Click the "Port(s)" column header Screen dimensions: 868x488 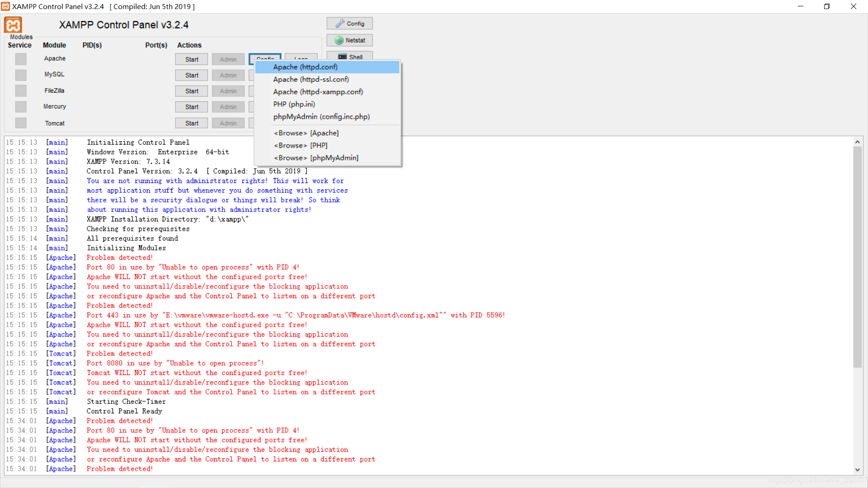[x=156, y=45]
